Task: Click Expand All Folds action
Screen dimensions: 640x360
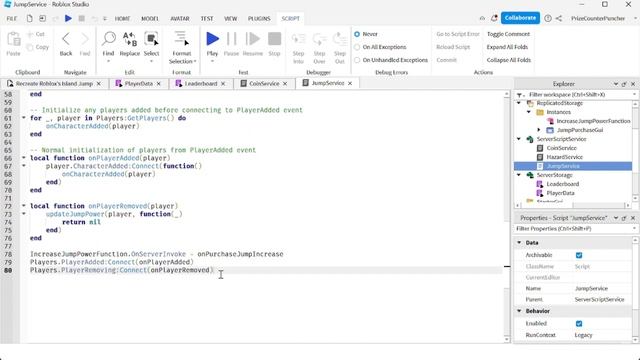Action: click(507, 47)
